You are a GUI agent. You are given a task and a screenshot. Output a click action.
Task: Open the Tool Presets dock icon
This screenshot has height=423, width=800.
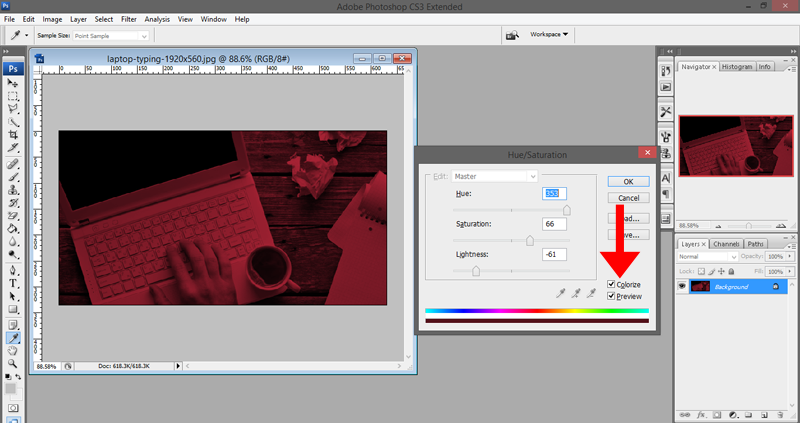[666, 112]
